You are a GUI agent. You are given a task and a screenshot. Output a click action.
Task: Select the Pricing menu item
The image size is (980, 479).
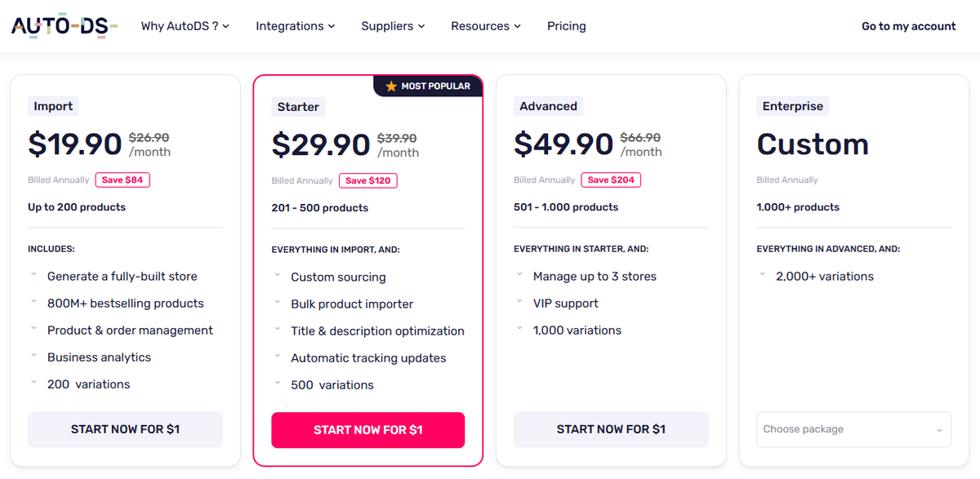[566, 25]
